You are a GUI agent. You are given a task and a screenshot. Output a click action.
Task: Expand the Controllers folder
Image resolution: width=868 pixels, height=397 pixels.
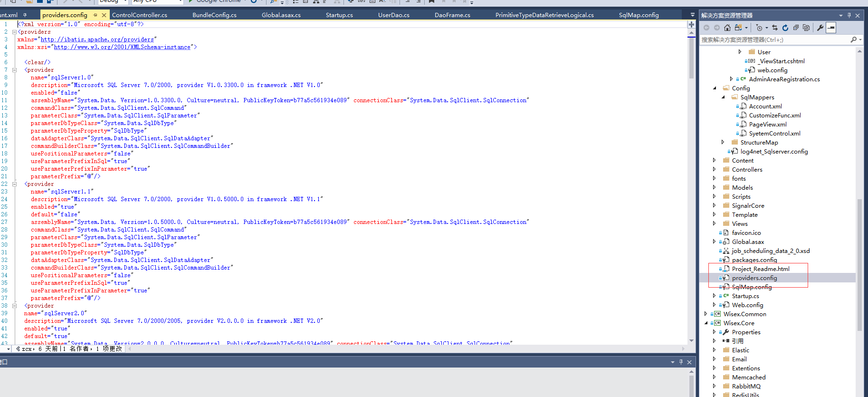point(714,169)
